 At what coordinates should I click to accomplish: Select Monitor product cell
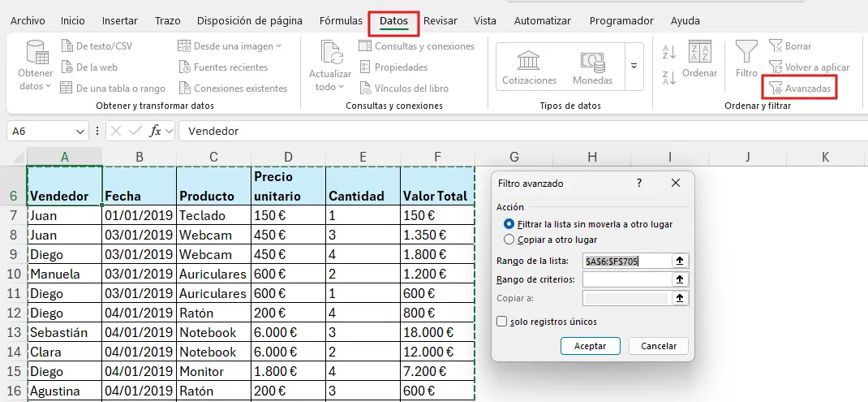[213, 371]
